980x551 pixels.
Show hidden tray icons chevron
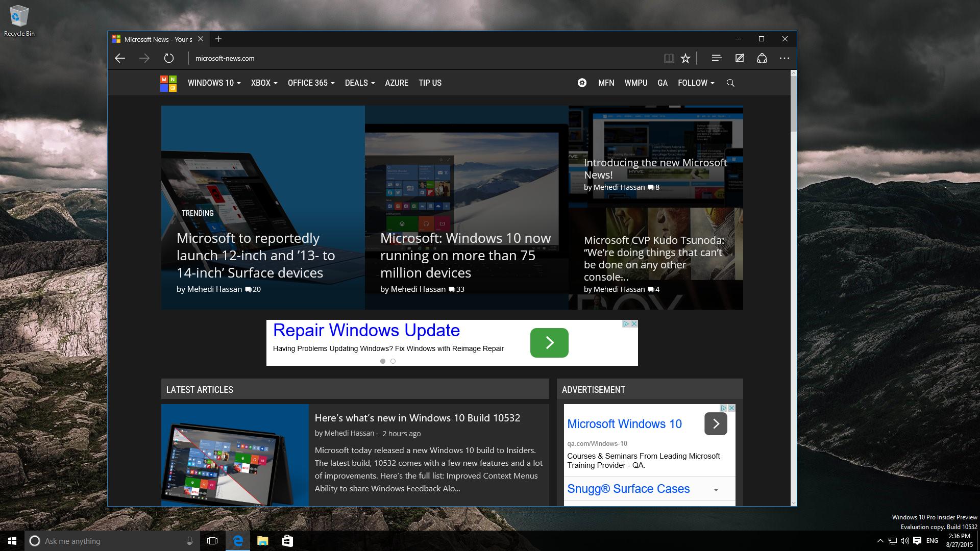(x=880, y=541)
